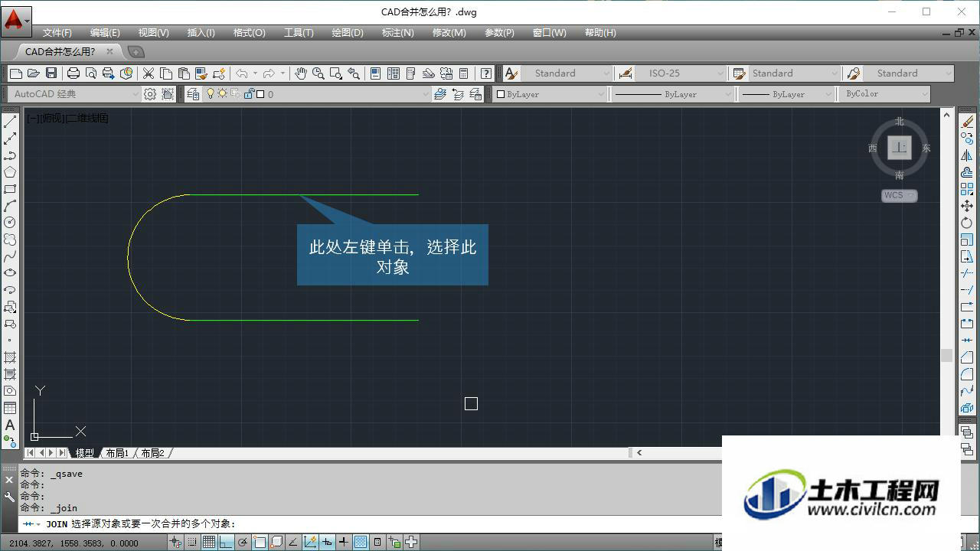Select the Rotate modify tool
Image resolution: width=980 pixels, height=551 pixels.
coord(968,223)
